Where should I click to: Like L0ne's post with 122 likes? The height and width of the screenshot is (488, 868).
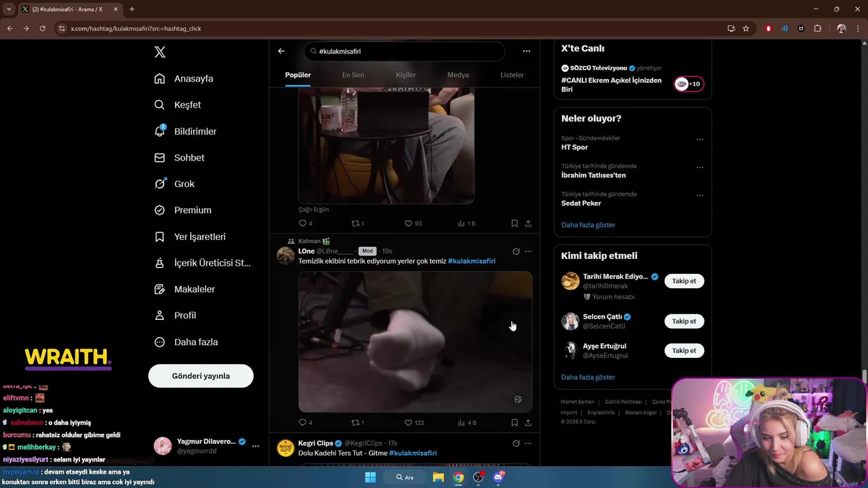(414, 422)
